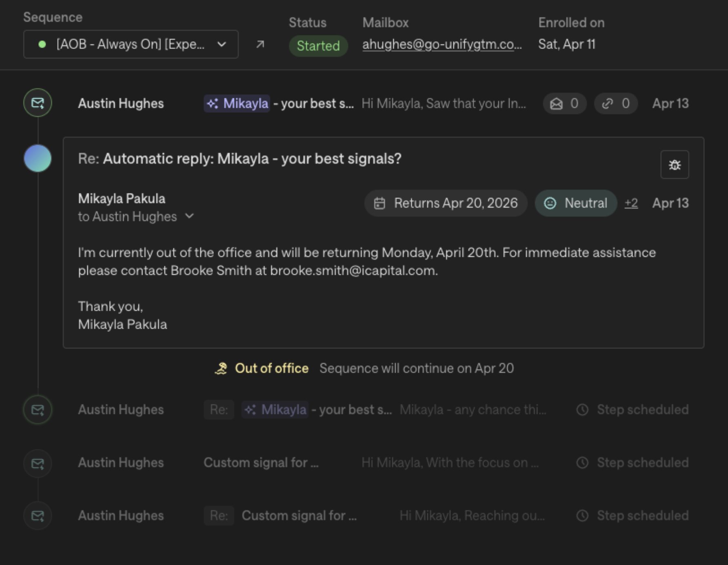Open the sequence selector dropdown

222,44
